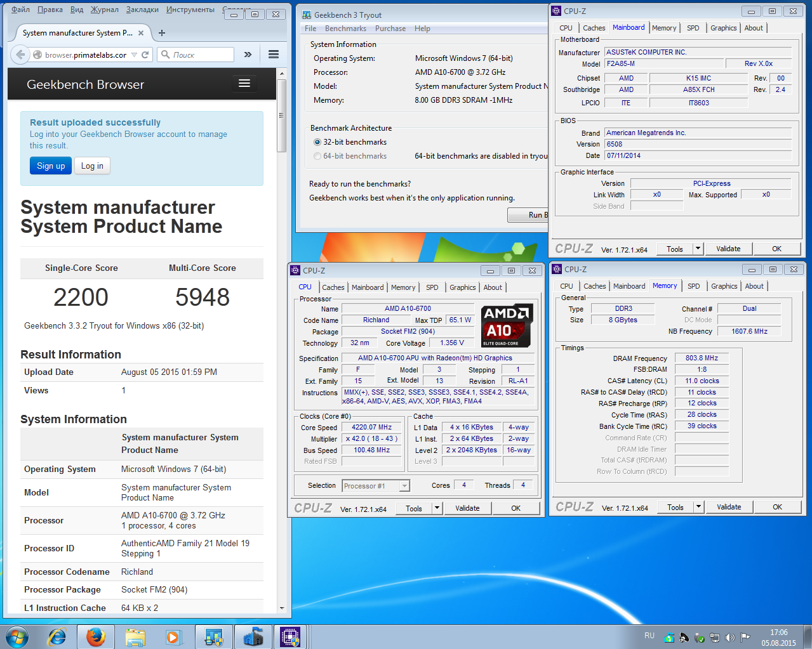Switch to Mainboard tab in CPU-Z CPU window
This screenshot has height=649, width=812.
coord(368,287)
